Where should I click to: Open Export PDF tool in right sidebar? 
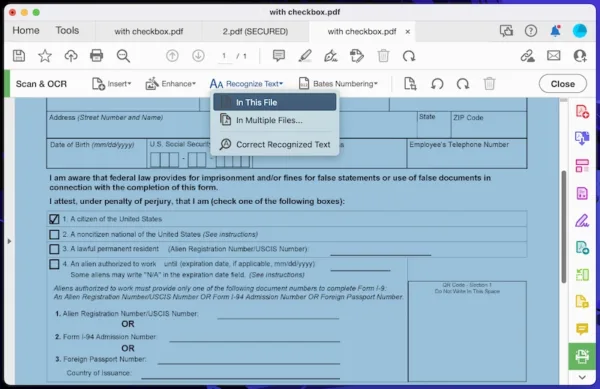(582, 138)
